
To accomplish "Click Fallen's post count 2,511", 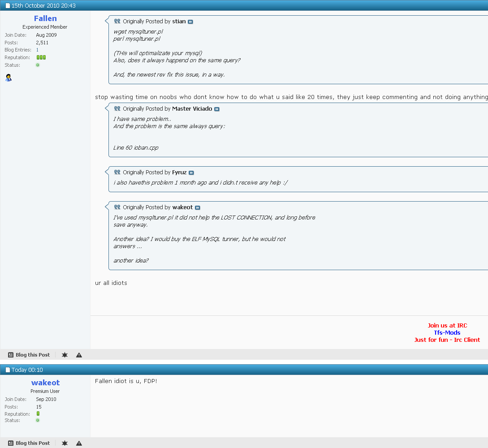I will click(42, 43).
